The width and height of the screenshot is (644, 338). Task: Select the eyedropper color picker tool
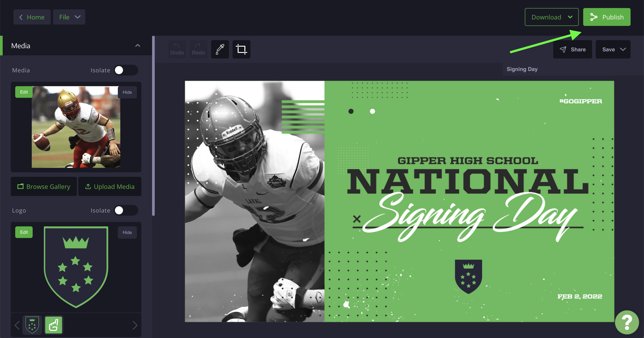(x=220, y=49)
